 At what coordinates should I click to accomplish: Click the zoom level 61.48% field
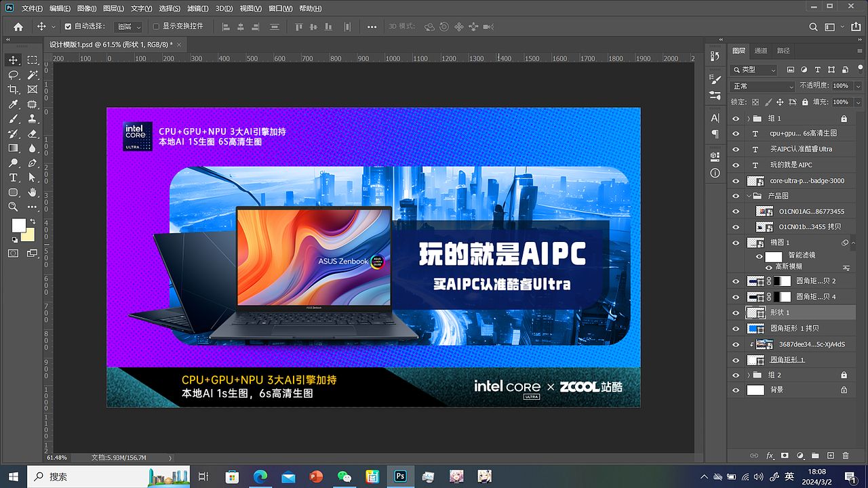(58, 458)
